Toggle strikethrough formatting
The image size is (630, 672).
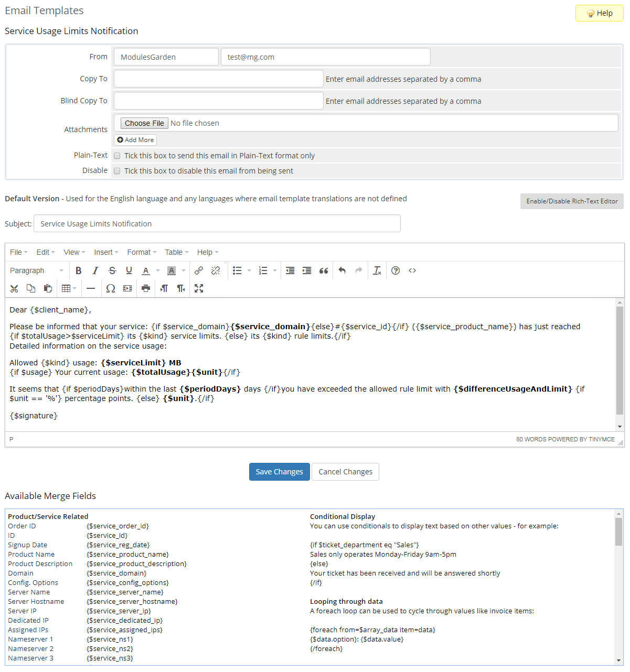tap(112, 270)
